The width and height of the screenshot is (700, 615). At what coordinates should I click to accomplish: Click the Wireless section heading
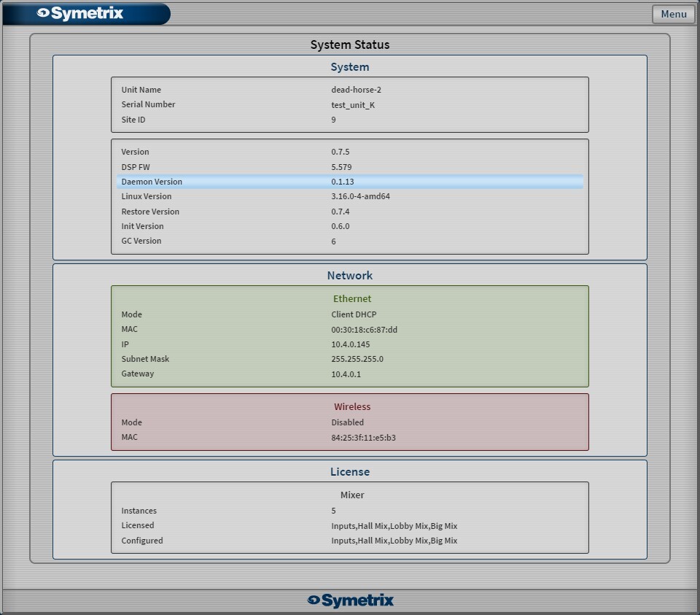coord(351,406)
